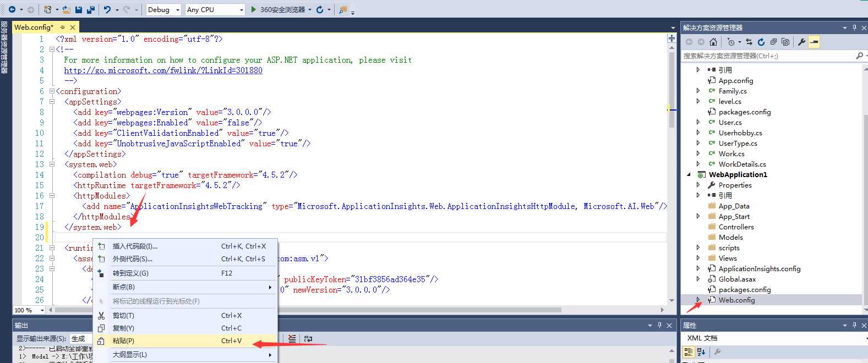Image resolution: width=868 pixels, height=363 pixels.
Task: Open the Outlining (大纲显示) submenu
Action: click(185, 355)
